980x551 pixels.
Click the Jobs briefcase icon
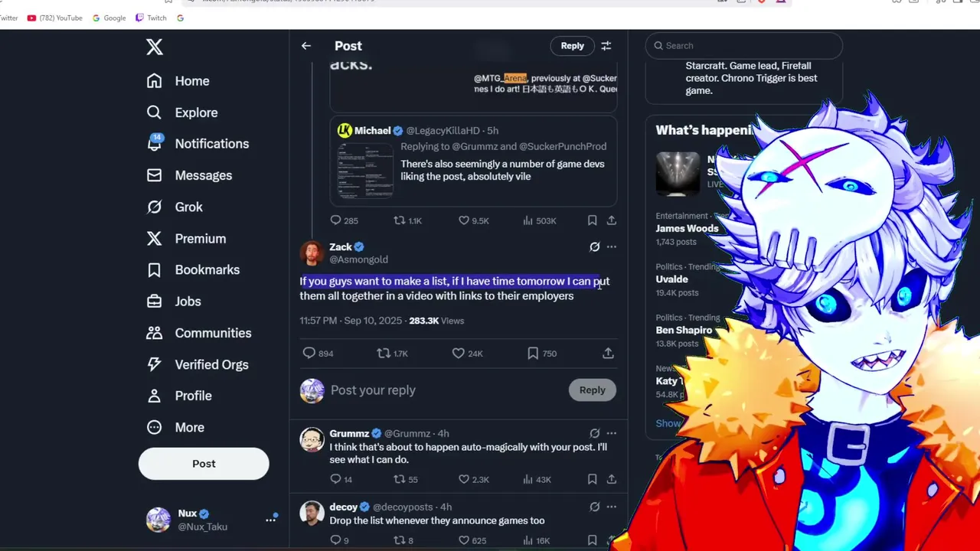pos(154,302)
